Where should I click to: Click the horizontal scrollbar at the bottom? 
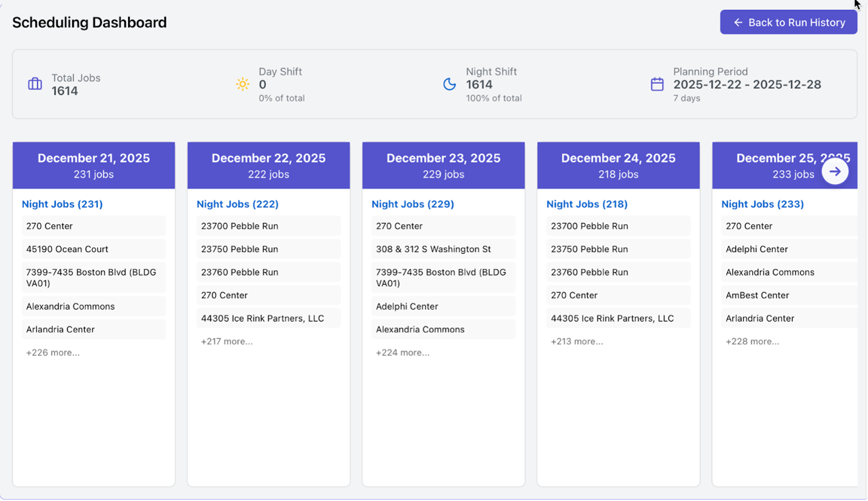pyautogui.click(x=434, y=498)
